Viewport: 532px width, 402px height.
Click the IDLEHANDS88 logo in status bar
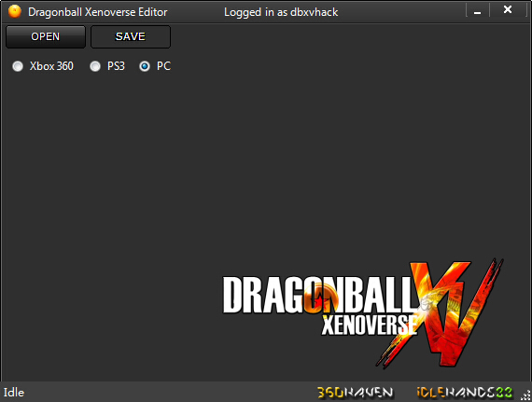pyautogui.click(x=464, y=393)
